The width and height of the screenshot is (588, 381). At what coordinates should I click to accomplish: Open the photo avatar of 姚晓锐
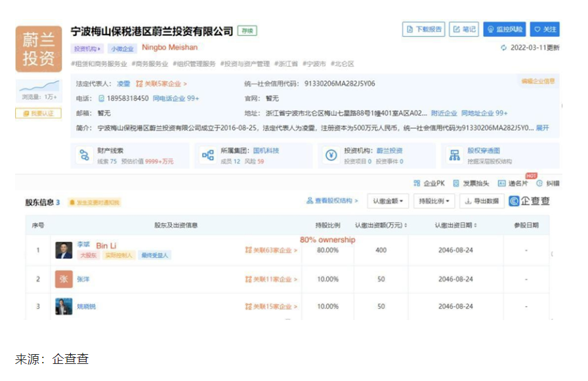point(64,306)
